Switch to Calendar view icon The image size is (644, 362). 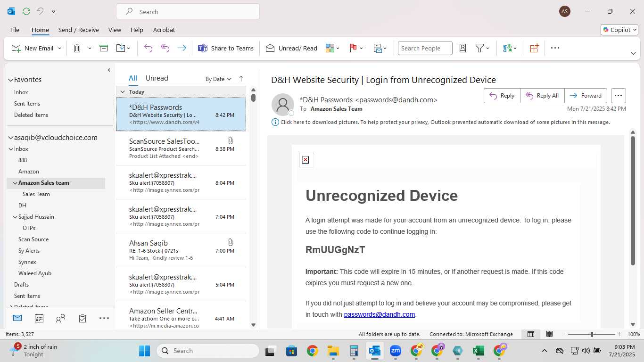coord(39,318)
